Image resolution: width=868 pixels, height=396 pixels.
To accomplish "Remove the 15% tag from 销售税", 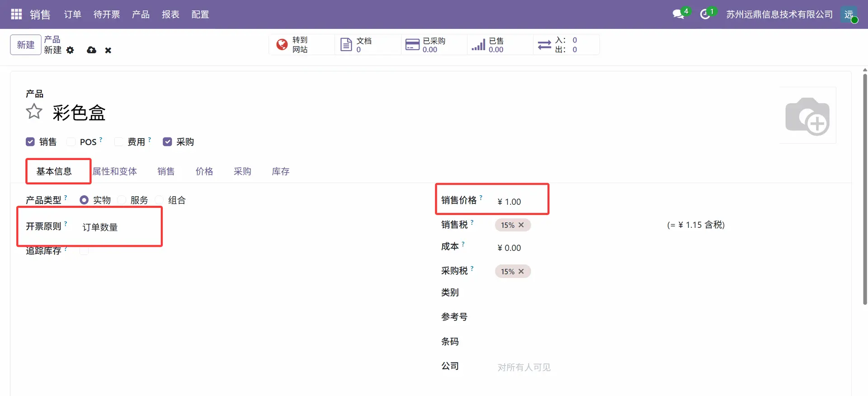I will [521, 225].
